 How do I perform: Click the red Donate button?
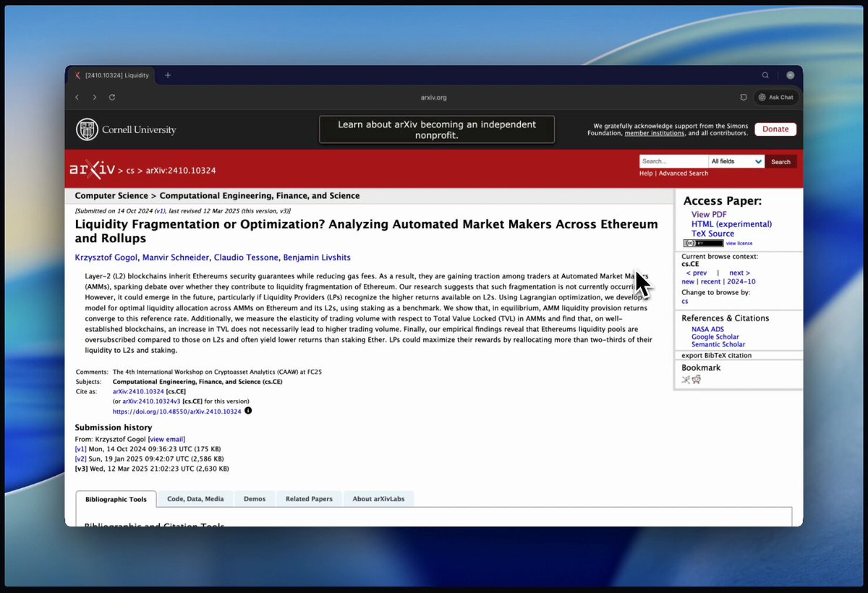(x=775, y=129)
